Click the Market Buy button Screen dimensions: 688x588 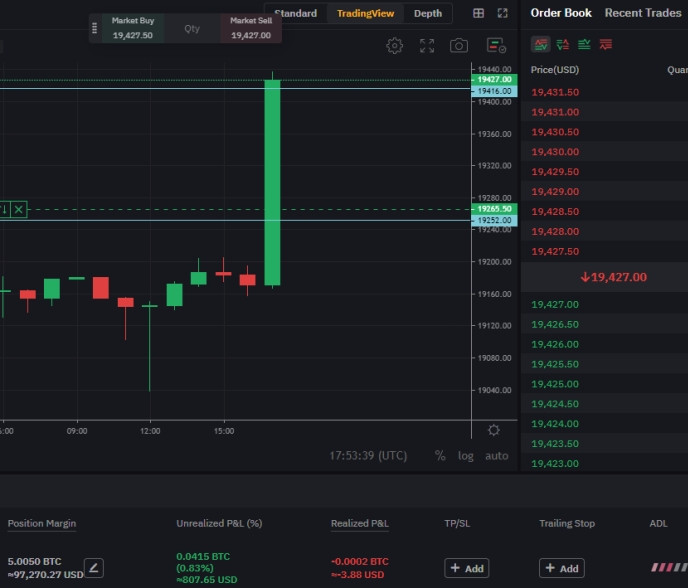tap(132, 28)
